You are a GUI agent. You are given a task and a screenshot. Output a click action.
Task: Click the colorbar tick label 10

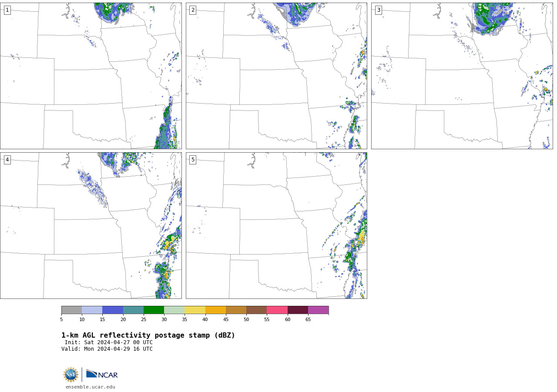tap(82, 320)
